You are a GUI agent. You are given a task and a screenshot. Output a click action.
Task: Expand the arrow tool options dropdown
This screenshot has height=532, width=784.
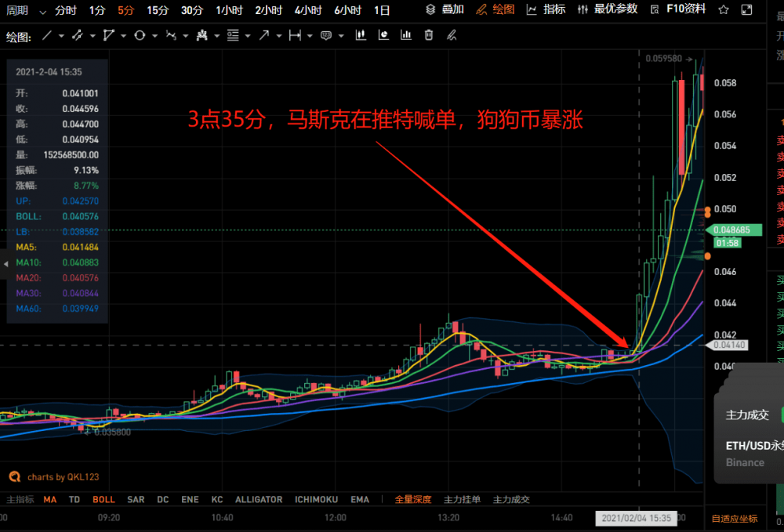click(x=278, y=35)
